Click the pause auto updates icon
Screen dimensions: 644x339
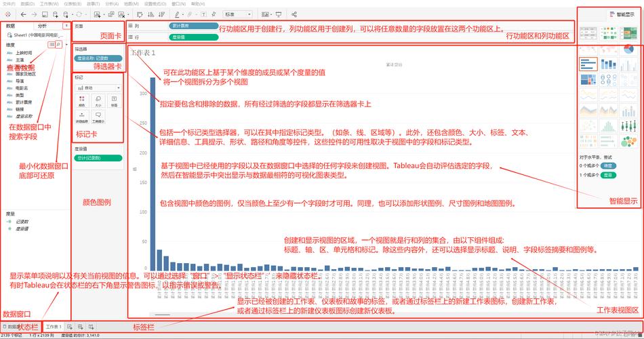tap(66, 14)
